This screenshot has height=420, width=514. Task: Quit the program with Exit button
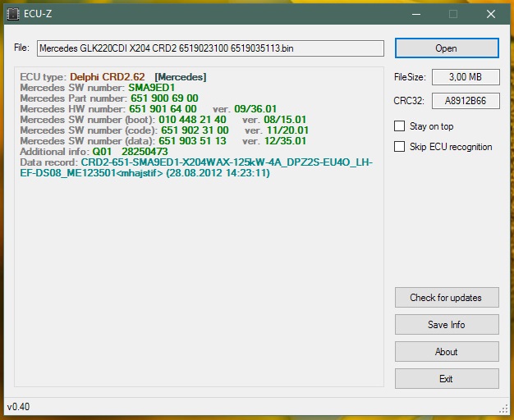[x=447, y=379]
